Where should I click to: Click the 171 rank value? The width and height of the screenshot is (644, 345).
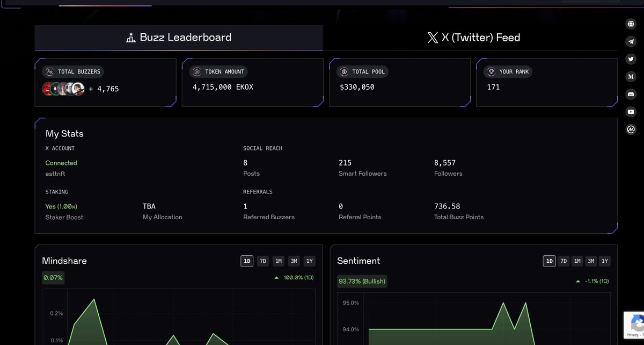point(493,87)
